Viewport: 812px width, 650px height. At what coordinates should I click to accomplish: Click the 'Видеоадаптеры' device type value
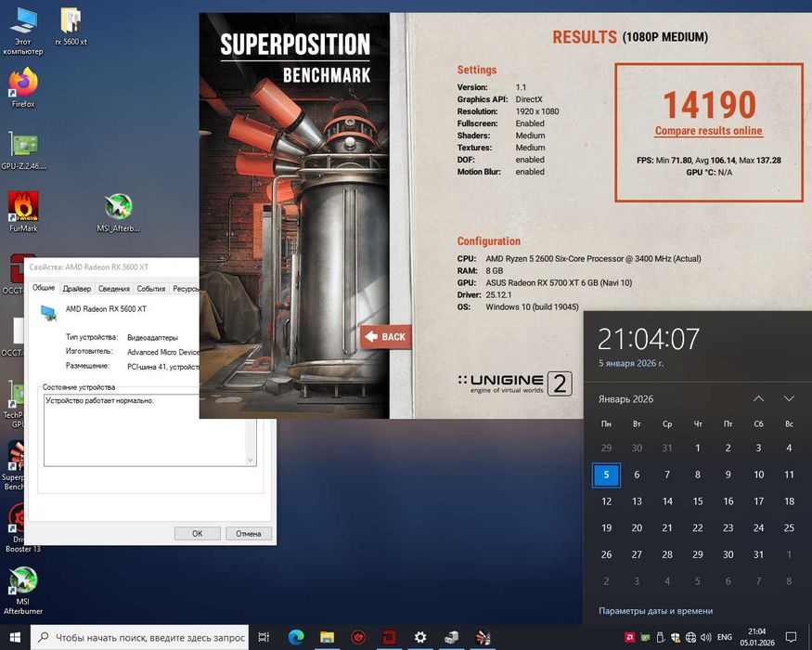pyautogui.click(x=153, y=337)
